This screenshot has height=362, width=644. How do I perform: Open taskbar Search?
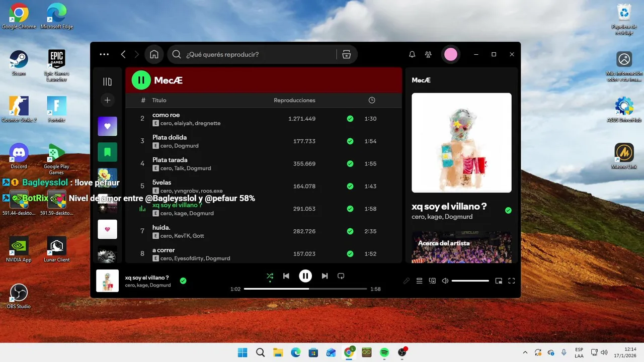[260, 352]
